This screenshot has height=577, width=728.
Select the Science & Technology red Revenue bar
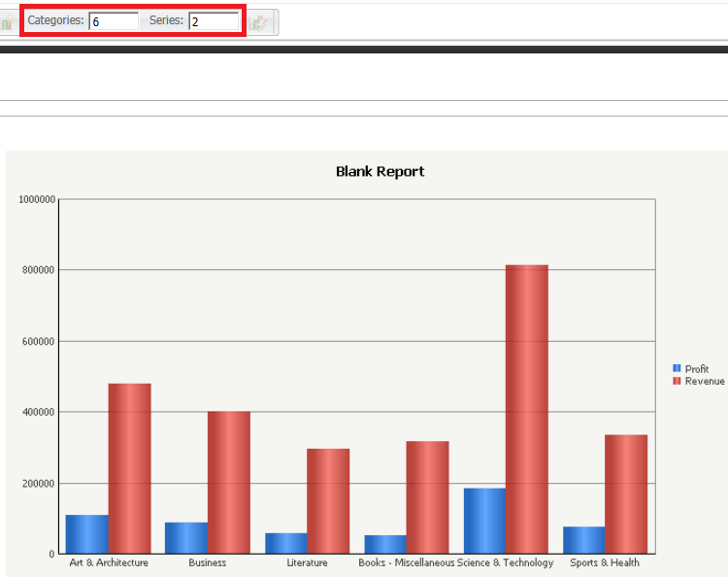pos(526,409)
